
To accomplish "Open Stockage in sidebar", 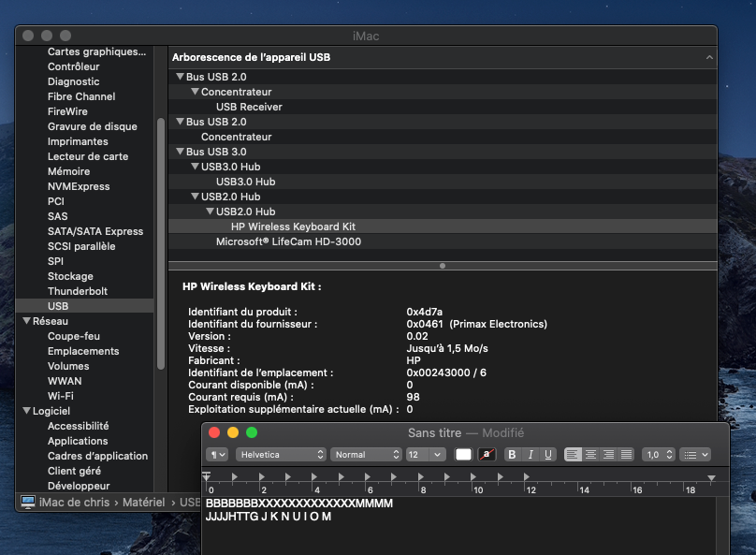I will coord(70,276).
